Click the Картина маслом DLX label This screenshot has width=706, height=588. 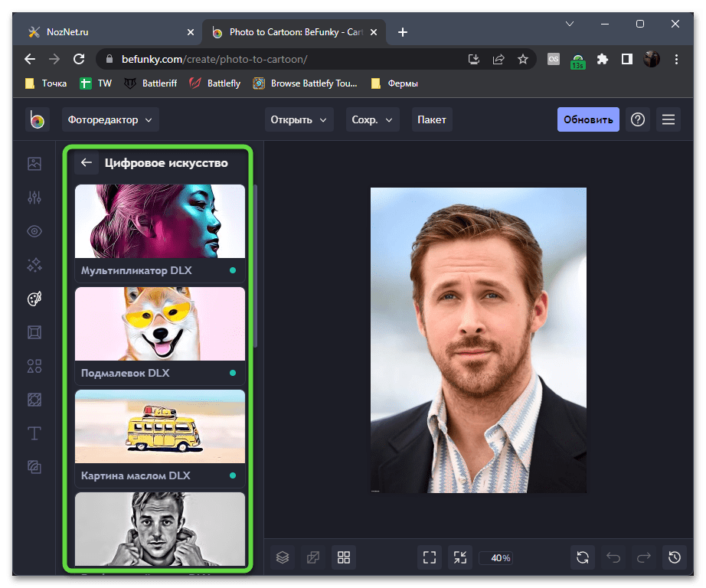(x=136, y=476)
